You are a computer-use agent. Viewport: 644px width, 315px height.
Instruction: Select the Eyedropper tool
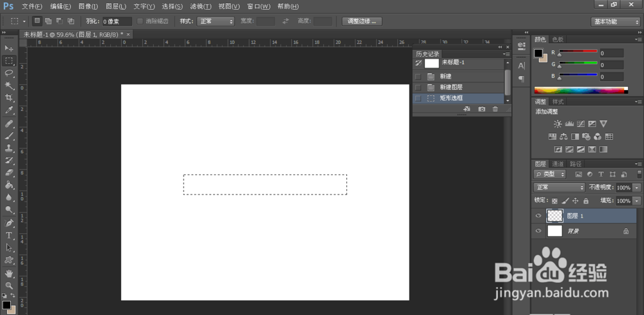tap(8, 110)
